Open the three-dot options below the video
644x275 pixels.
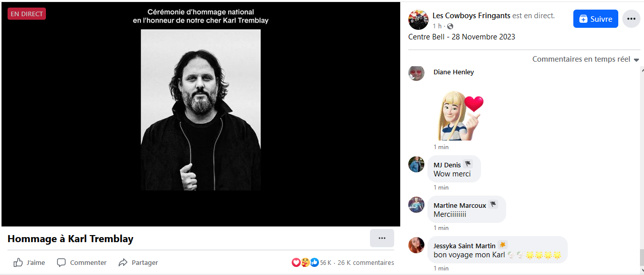382,238
